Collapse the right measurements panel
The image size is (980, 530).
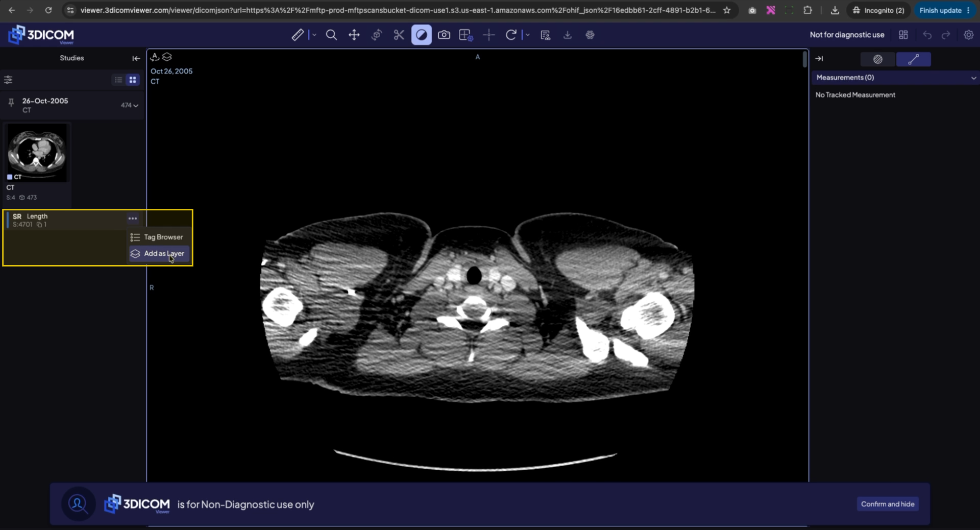(x=819, y=59)
